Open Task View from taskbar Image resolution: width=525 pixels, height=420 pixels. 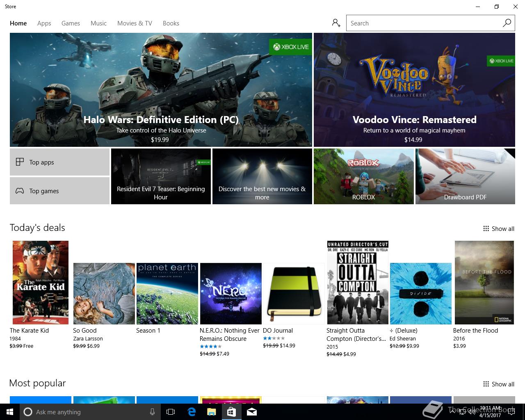click(x=171, y=412)
